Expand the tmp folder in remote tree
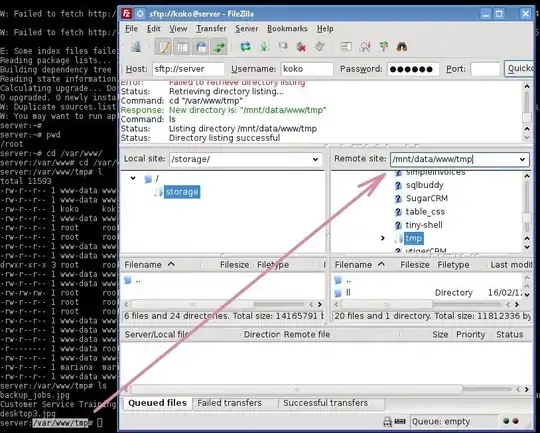540x433 pixels. tap(383, 238)
